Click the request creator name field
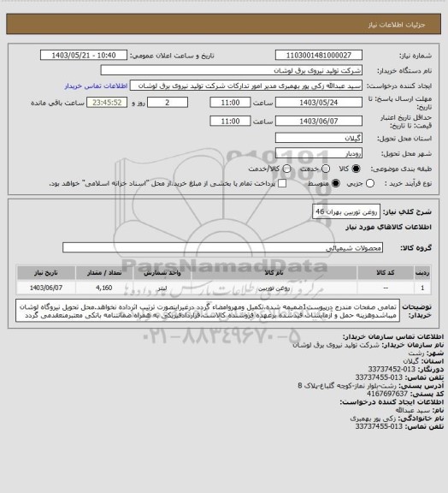The height and width of the screenshot is (493, 448). point(246,86)
